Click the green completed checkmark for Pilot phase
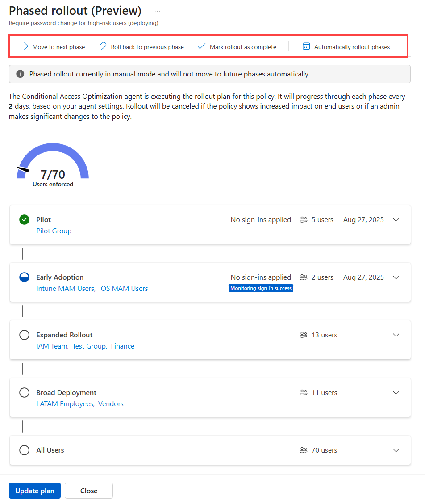 25,219
